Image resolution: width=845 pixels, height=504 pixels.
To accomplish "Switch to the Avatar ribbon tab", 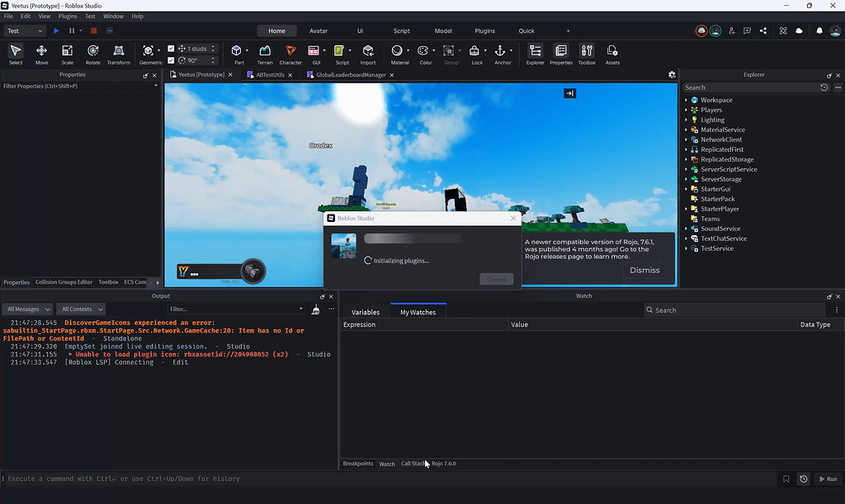I will pyautogui.click(x=319, y=31).
